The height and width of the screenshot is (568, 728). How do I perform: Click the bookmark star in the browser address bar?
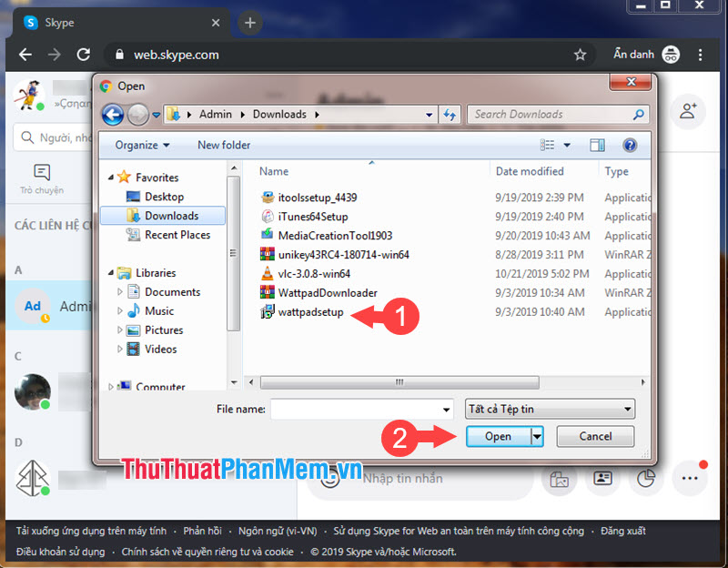(x=581, y=55)
